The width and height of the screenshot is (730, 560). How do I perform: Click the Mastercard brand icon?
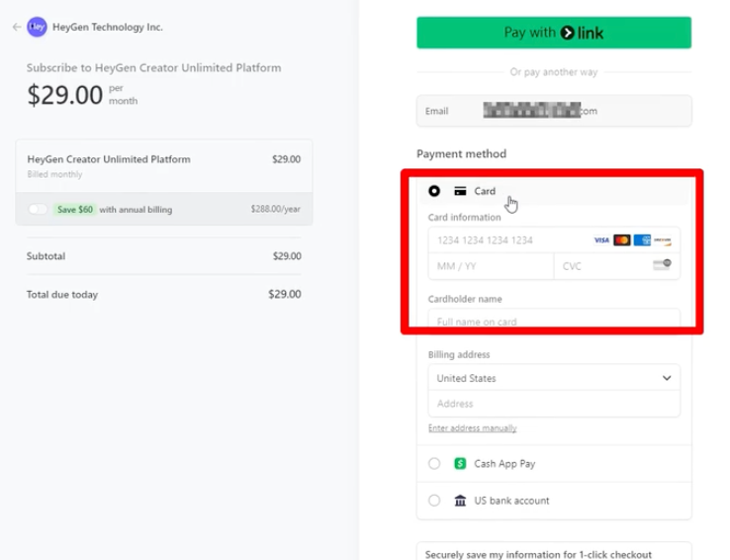tap(622, 240)
